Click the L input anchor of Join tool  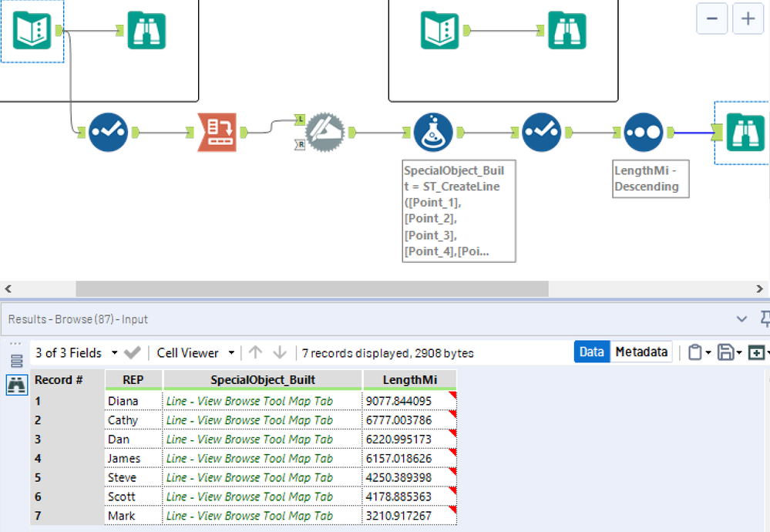click(x=300, y=120)
